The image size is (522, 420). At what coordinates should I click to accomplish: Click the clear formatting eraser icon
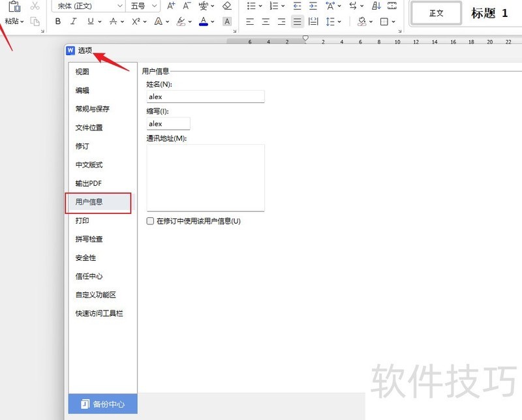(x=227, y=6)
